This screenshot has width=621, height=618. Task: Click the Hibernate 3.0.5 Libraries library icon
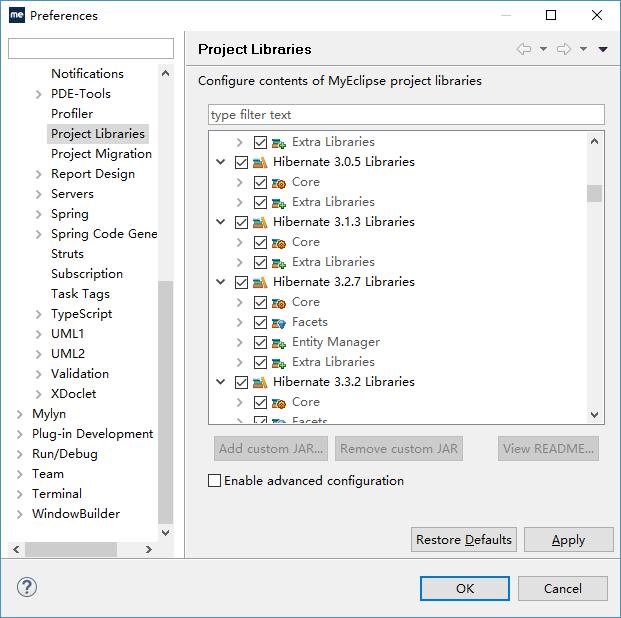coord(260,162)
